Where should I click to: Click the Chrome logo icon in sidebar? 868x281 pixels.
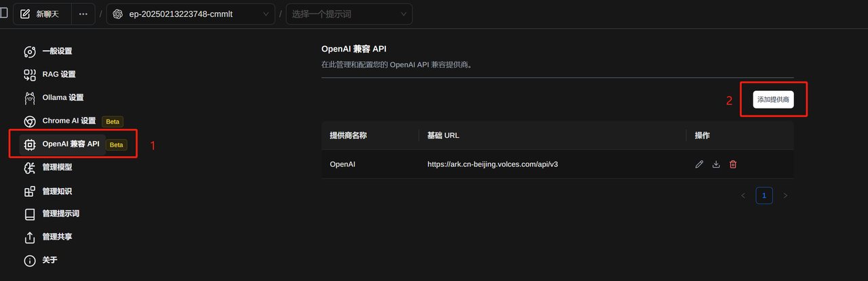coord(30,121)
